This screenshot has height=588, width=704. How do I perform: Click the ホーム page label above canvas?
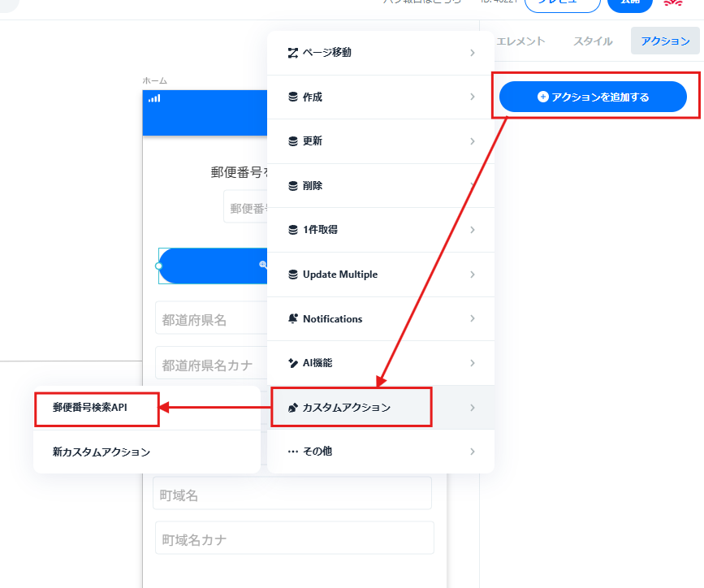(155, 81)
